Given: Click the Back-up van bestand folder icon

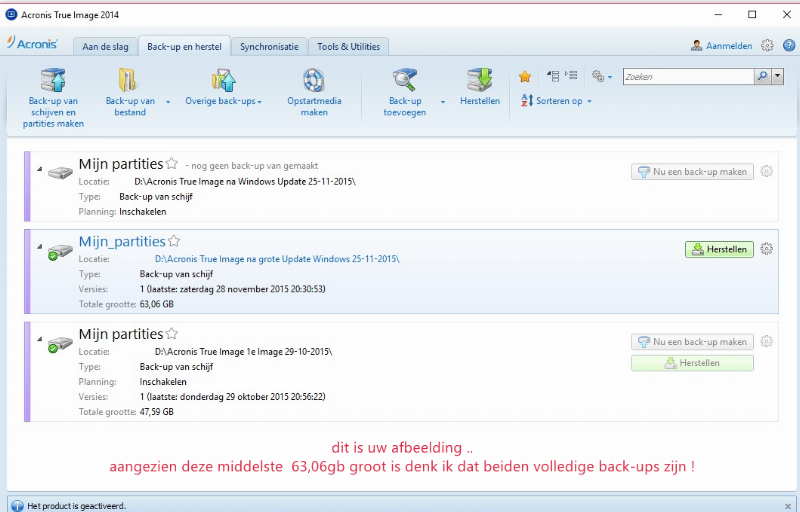Looking at the screenshot, I should (x=129, y=80).
